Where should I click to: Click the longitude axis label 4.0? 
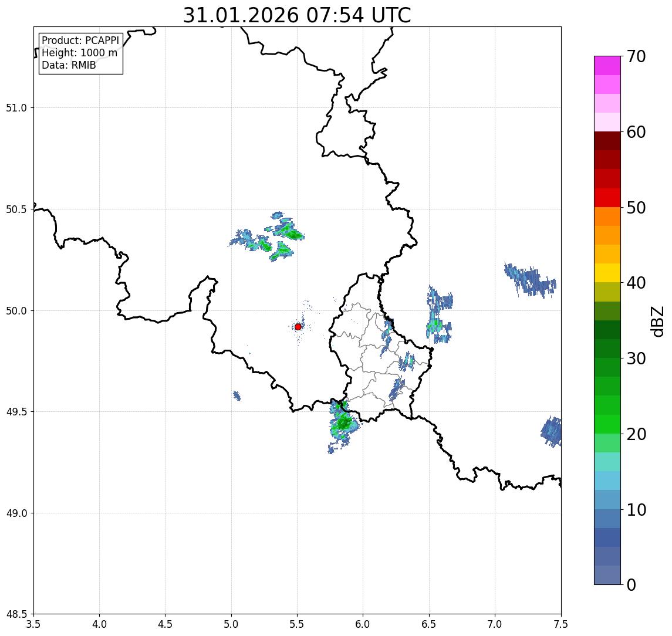pyautogui.click(x=99, y=624)
